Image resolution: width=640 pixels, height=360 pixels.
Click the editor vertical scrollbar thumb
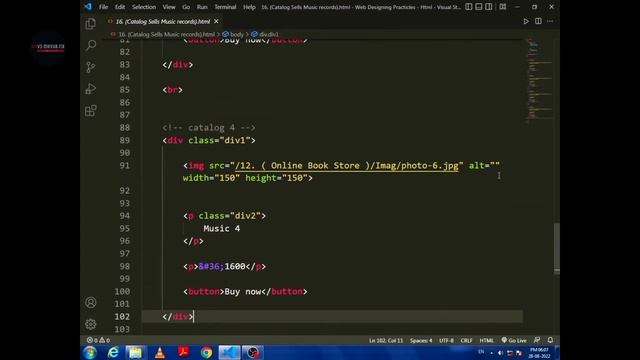tap(557, 248)
